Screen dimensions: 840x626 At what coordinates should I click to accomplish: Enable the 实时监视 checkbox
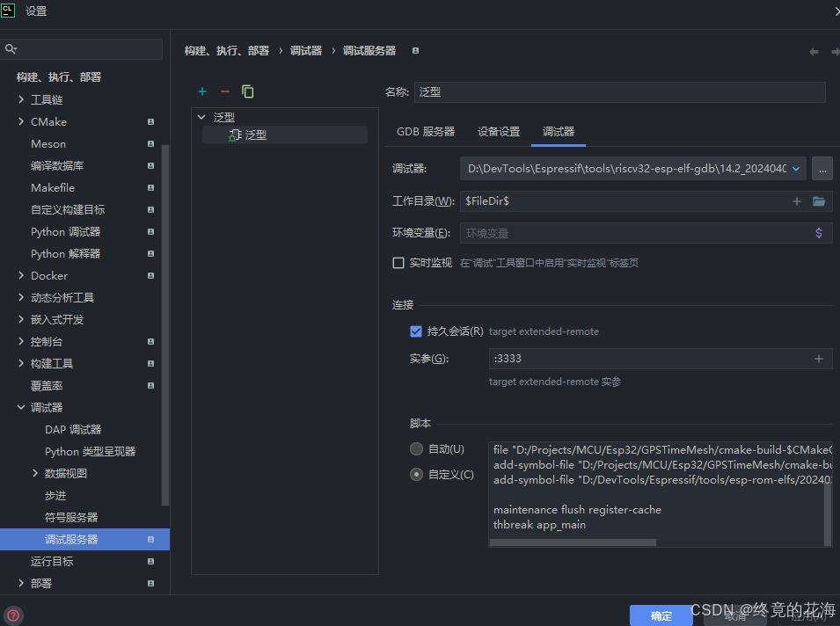[x=398, y=263]
